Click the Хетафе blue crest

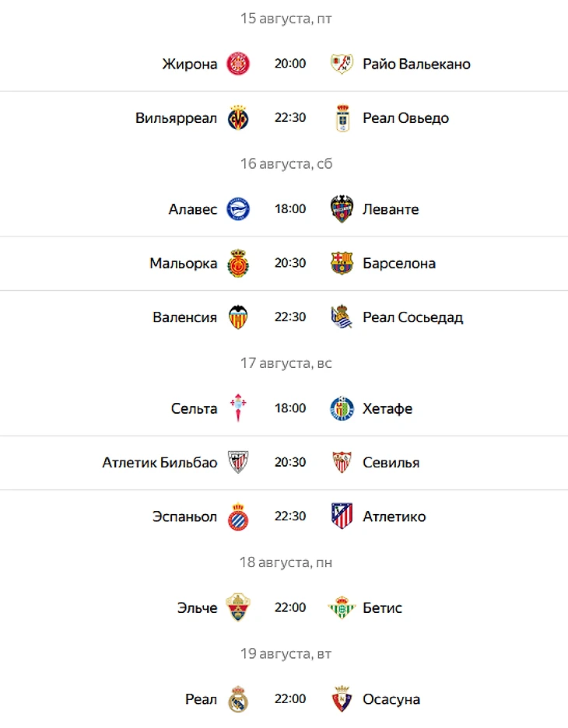[342, 408]
